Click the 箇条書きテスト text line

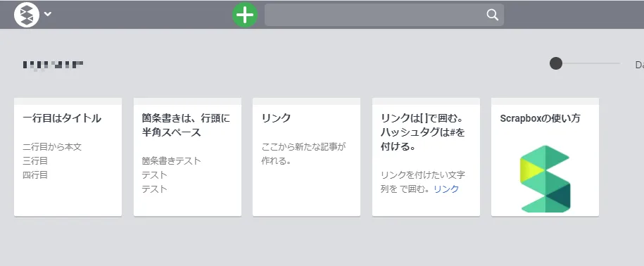point(171,161)
